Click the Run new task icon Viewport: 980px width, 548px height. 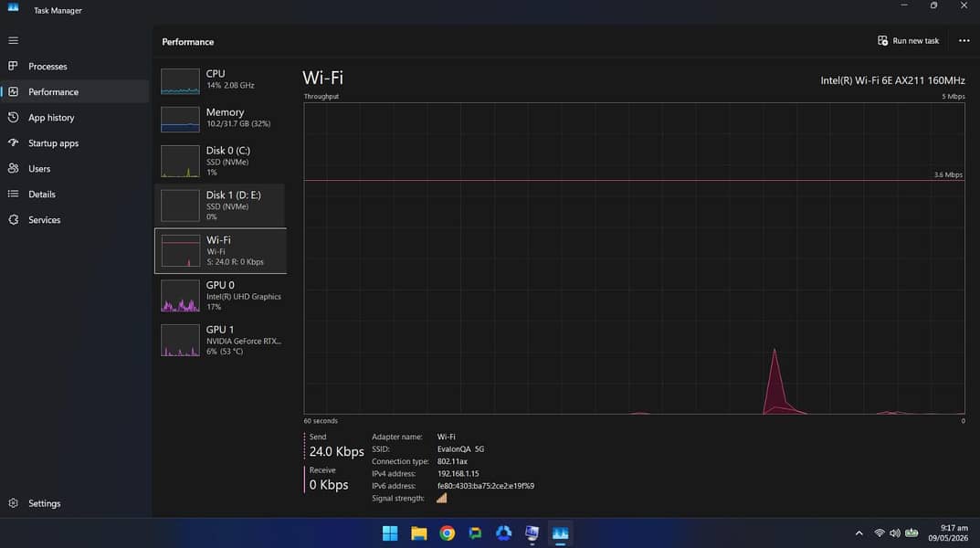click(x=882, y=40)
